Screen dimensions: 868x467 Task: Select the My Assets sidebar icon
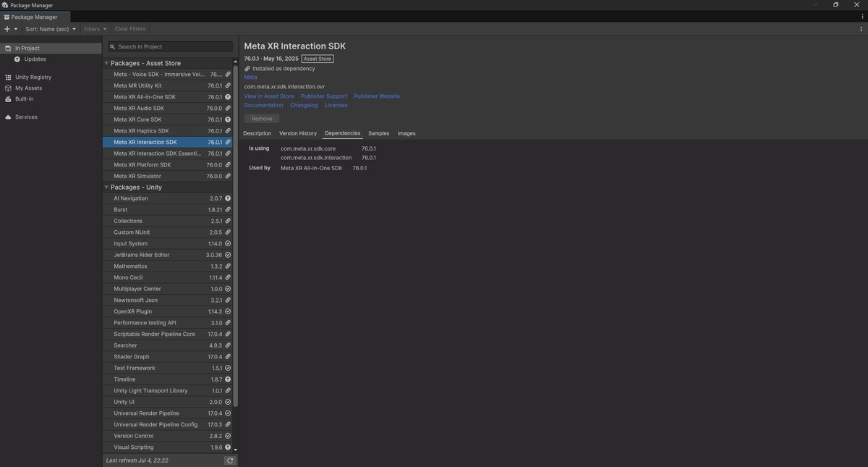click(x=8, y=88)
